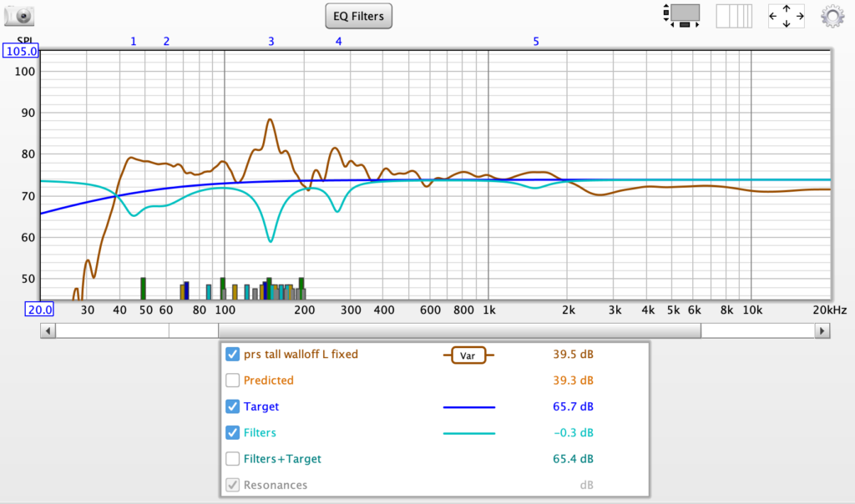Click the 20.0 start frequency field
This screenshot has height=504, width=855.
tap(40, 310)
